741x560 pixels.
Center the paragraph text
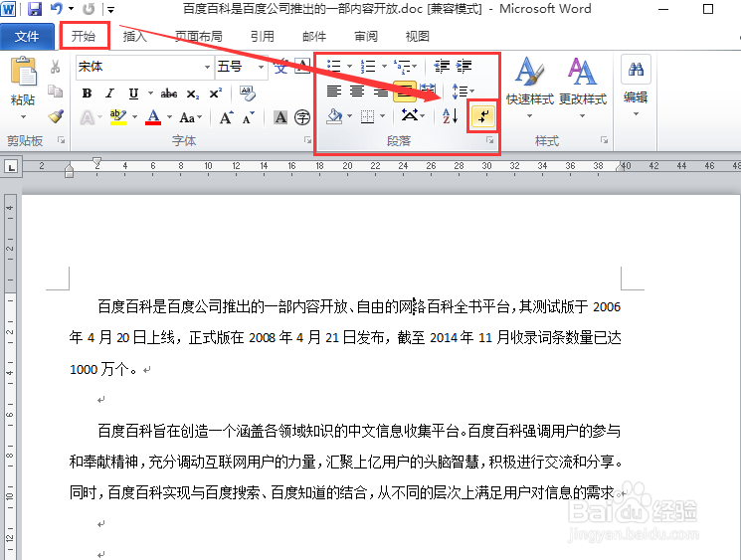(x=357, y=91)
